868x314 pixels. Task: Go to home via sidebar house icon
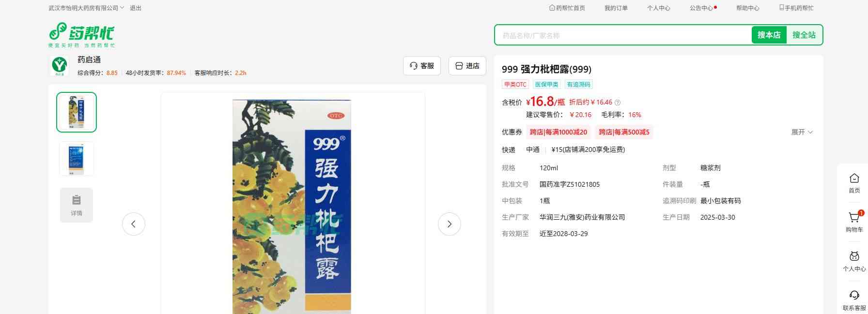(854, 178)
